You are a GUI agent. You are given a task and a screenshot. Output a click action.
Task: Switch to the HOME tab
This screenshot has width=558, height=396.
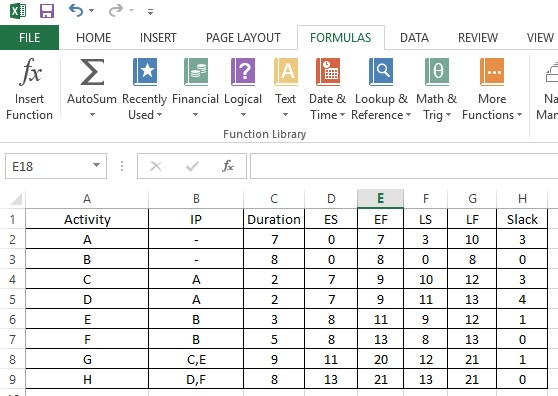pyautogui.click(x=94, y=38)
